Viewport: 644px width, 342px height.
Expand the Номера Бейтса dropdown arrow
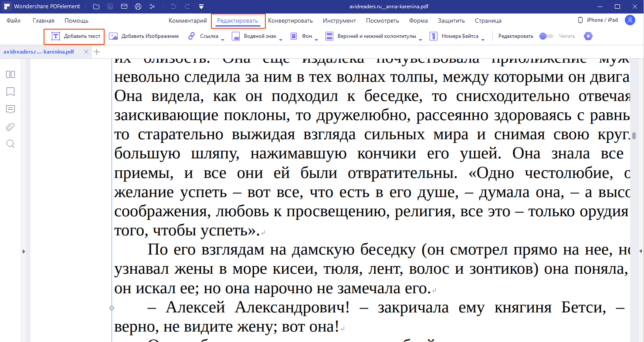483,39
